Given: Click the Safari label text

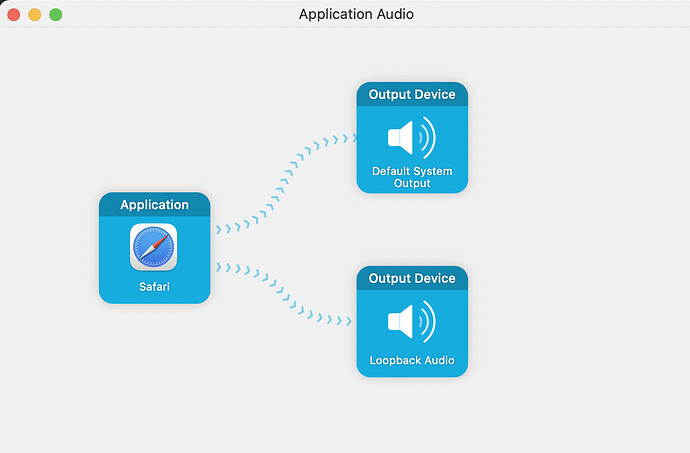Looking at the screenshot, I should 154,286.
